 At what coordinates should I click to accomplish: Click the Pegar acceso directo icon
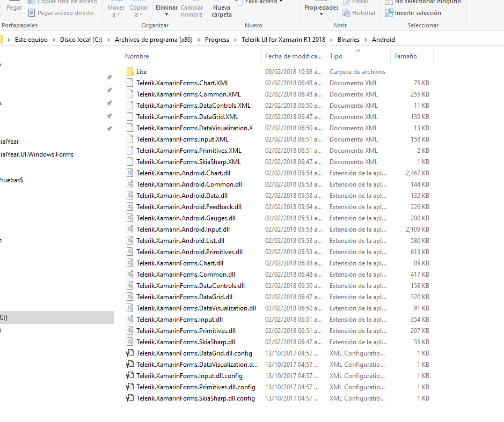pos(31,13)
